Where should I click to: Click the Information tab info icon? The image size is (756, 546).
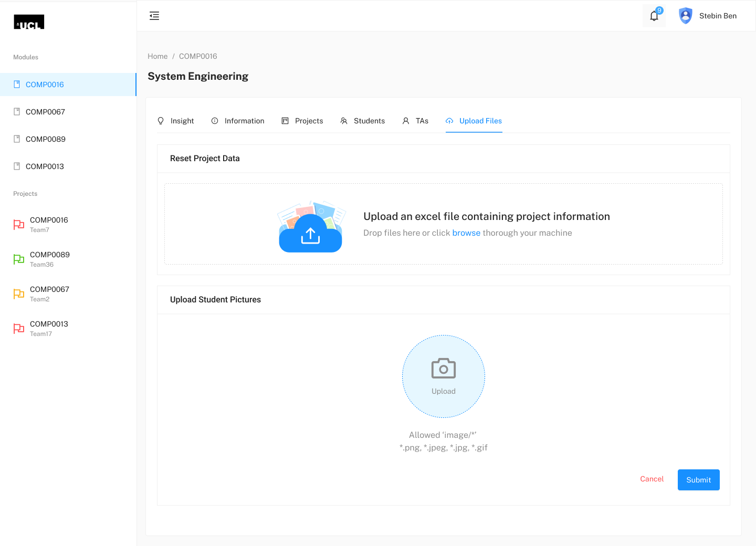tap(215, 121)
